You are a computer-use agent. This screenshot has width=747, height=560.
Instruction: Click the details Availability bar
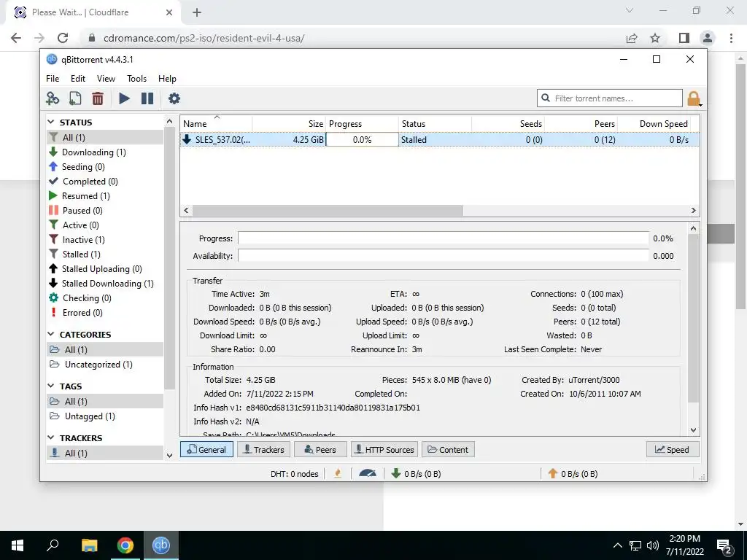(x=444, y=256)
